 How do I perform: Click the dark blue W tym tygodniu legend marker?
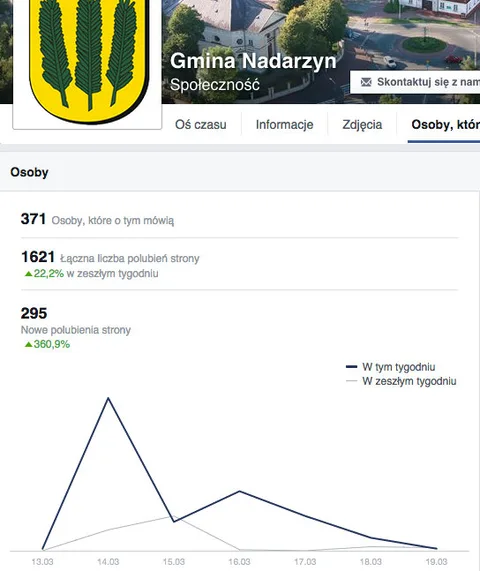click(351, 367)
